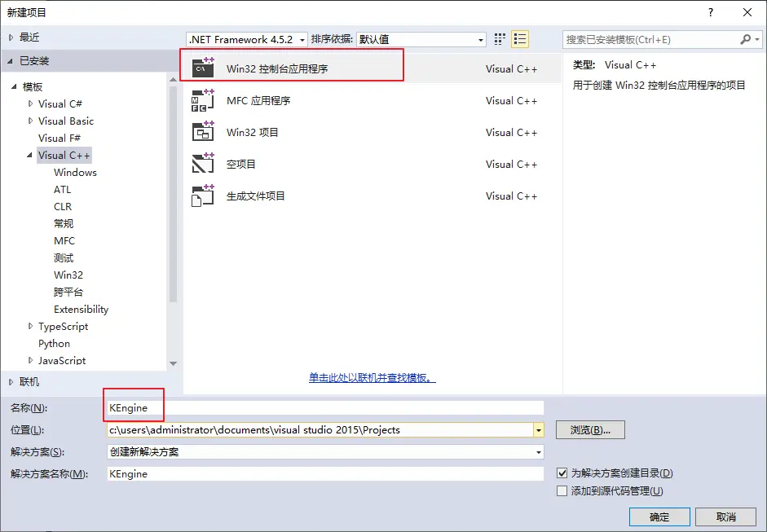Toggle 为解决方案创建目录 checkbox
The image size is (767, 532).
[x=562, y=473]
